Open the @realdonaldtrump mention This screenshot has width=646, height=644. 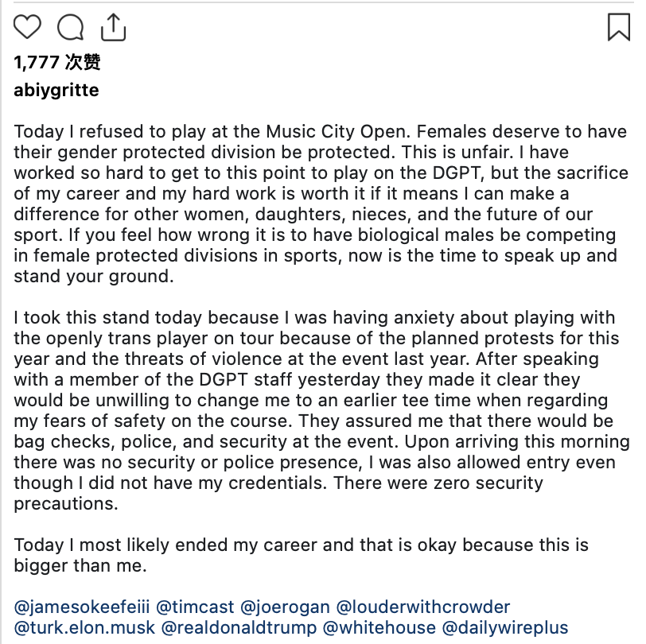239,627
